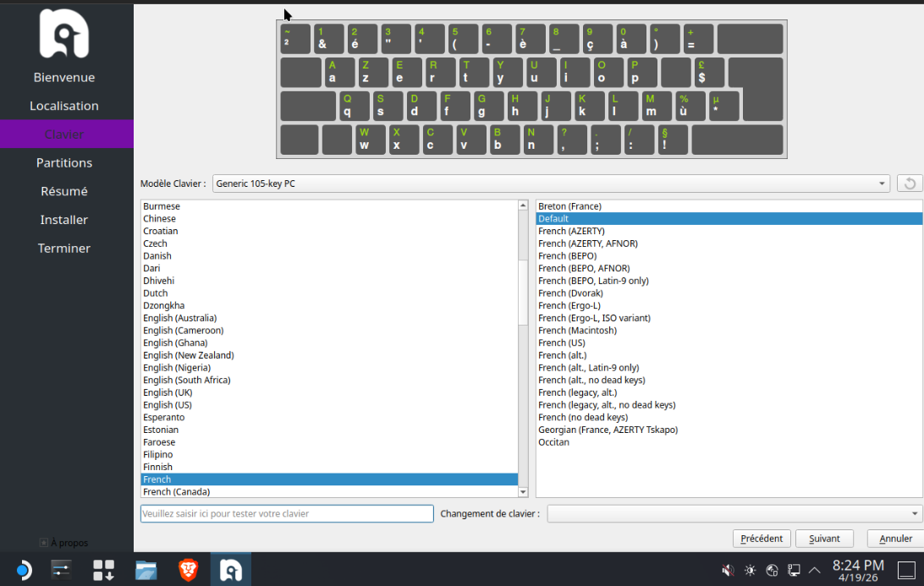Open system settings from taskbar
The height and width of the screenshot is (586, 924).
tap(62, 570)
